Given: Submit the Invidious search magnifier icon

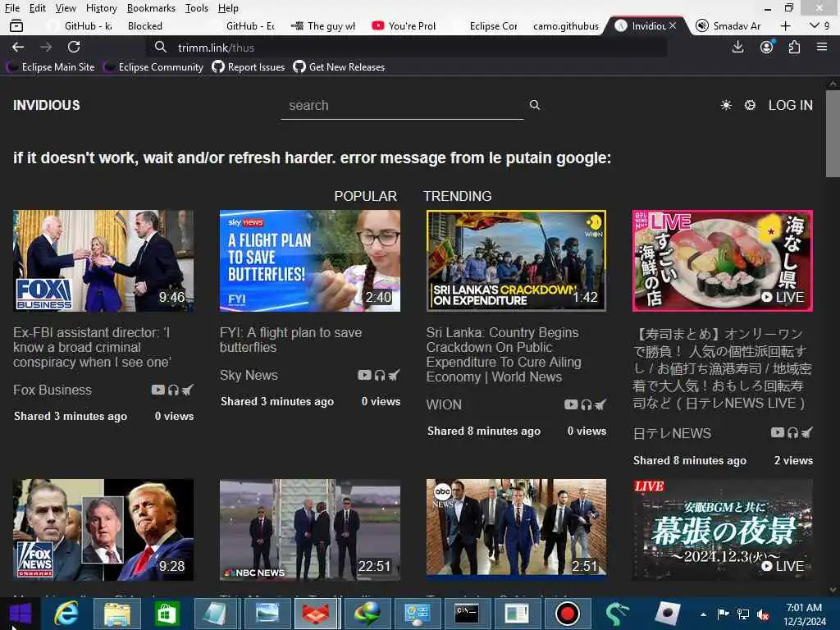Looking at the screenshot, I should coord(534,105).
